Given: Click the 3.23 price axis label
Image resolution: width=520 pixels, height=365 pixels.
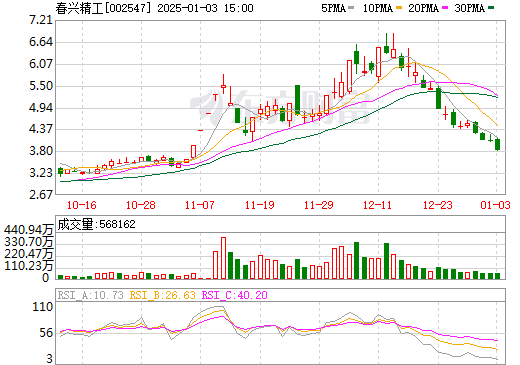Looking at the screenshot, I should pos(41,173).
